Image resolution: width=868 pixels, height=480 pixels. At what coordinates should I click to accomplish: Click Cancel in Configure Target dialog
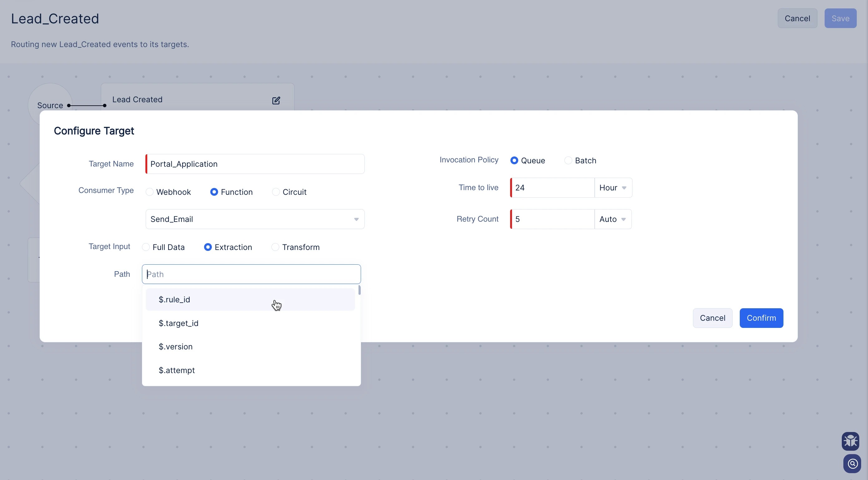pos(712,318)
